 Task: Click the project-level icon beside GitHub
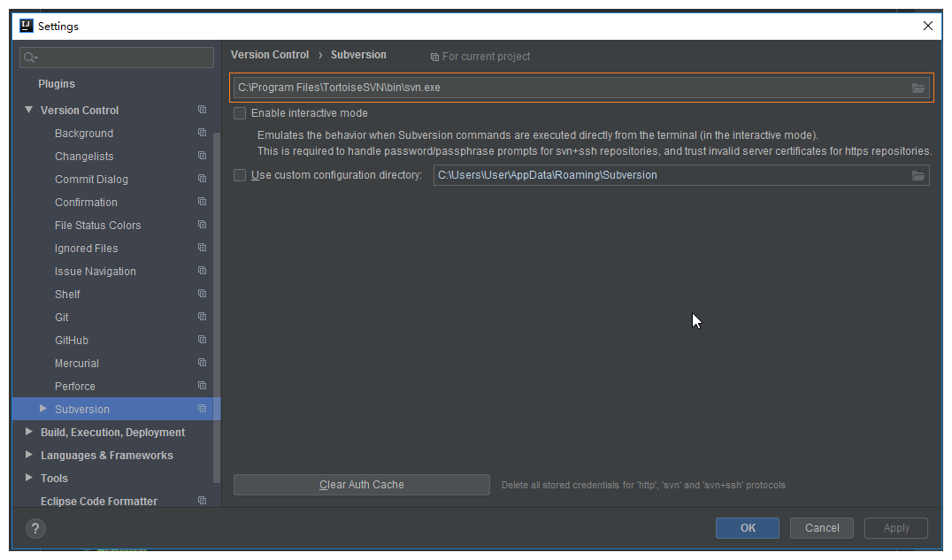click(203, 340)
